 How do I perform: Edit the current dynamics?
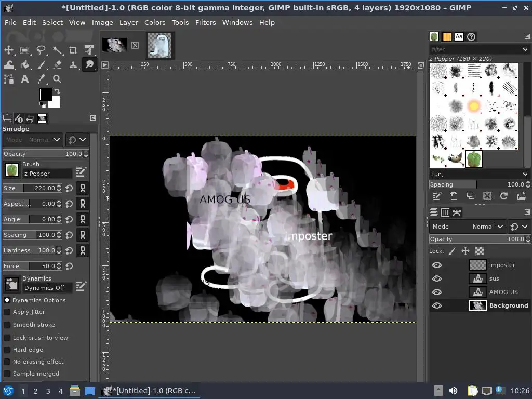81,286
